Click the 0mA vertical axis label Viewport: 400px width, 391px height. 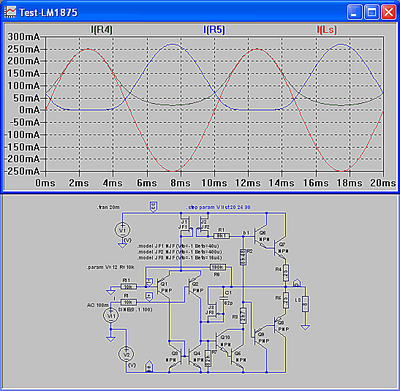coord(29,110)
